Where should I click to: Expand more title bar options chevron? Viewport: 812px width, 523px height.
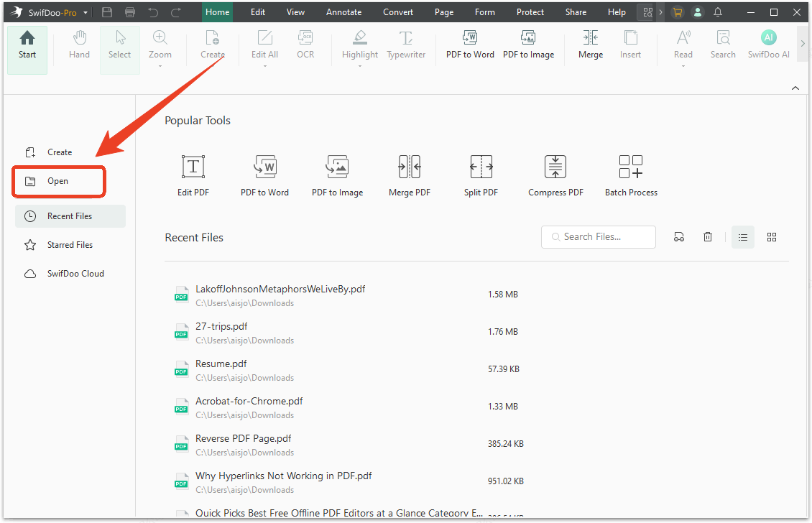click(x=660, y=12)
